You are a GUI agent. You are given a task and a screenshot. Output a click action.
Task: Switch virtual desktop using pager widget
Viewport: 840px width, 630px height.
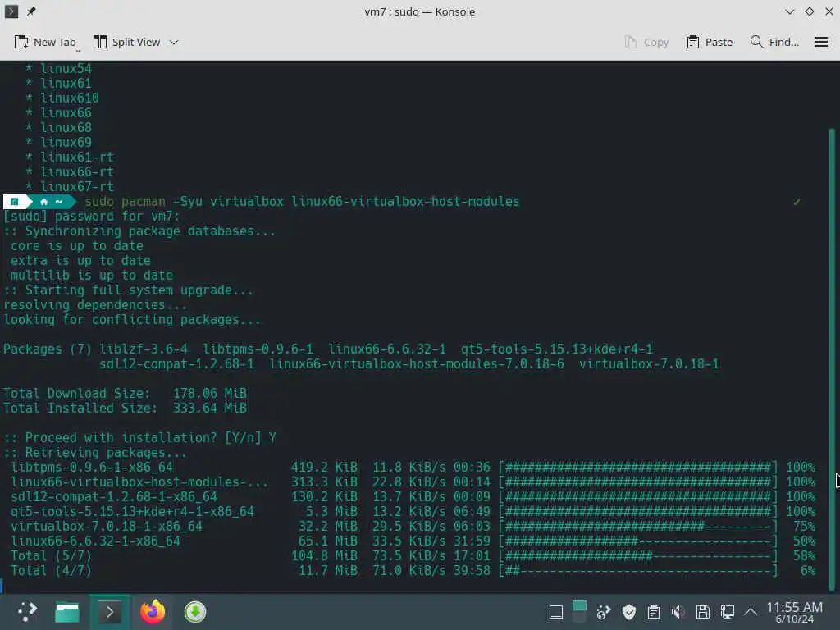(579, 611)
